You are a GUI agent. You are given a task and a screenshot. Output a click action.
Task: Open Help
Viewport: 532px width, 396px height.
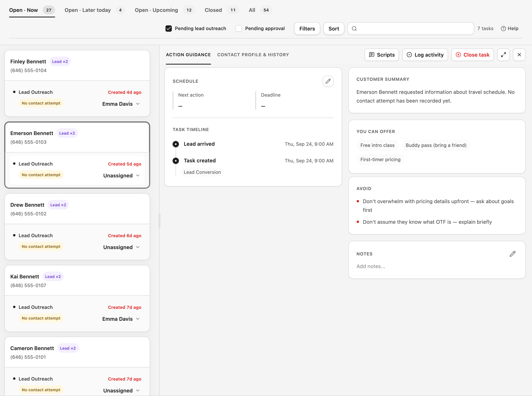[x=509, y=29]
